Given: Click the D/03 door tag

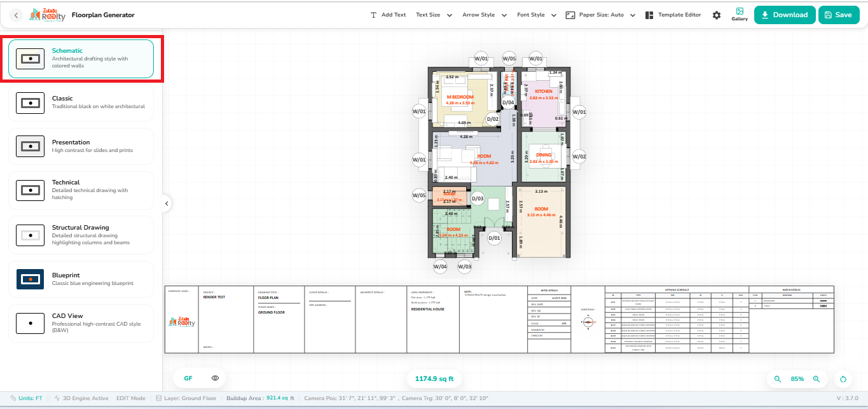Looking at the screenshot, I should point(478,199).
